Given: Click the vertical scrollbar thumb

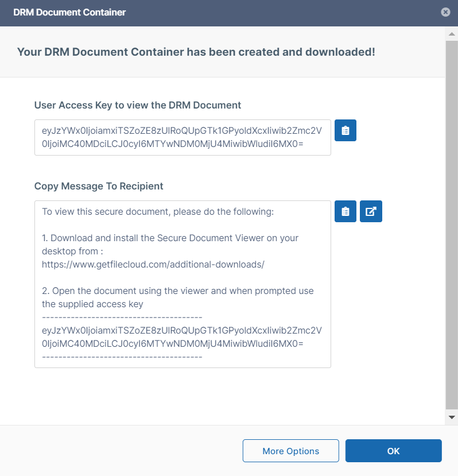Looking at the screenshot, I should point(451,224).
